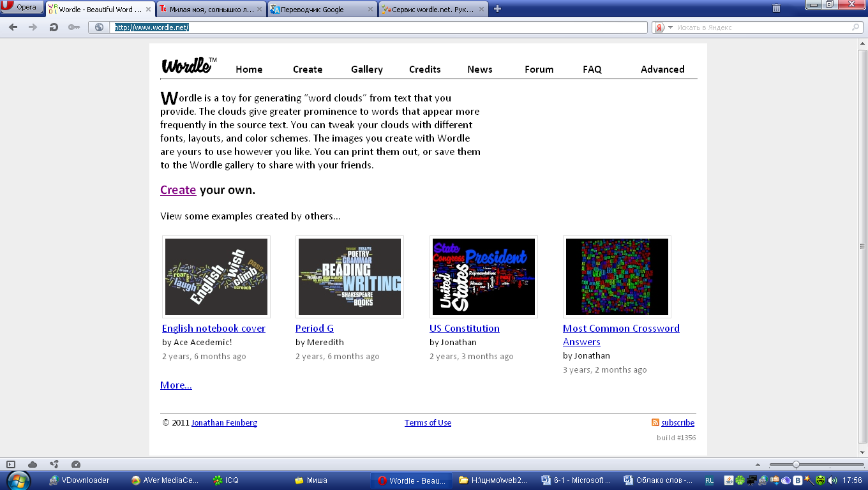Click the orange RSS feed icon

[x=655, y=422]
